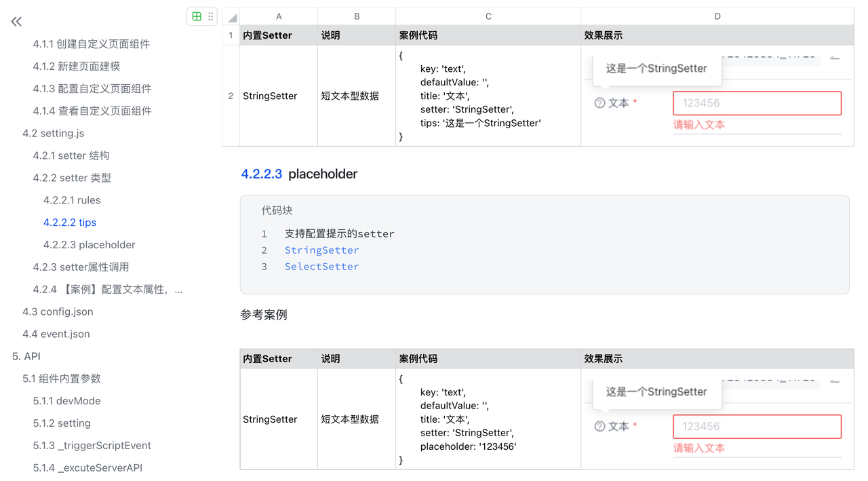Click the select-all corner of top table
This screenshot has width=868, height=481.
point(231,17)
